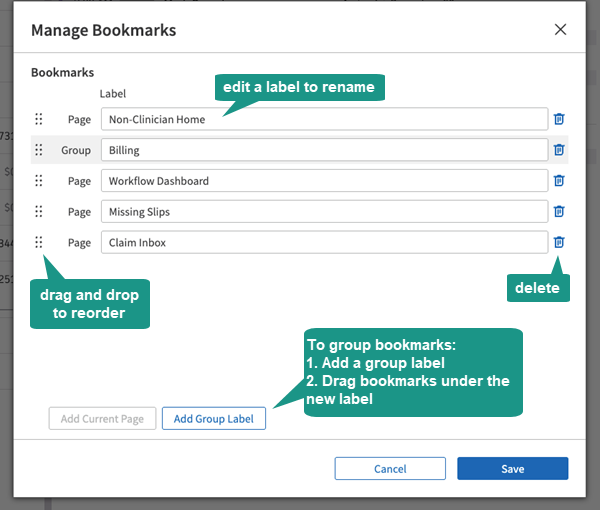Edit the Non-Clinician Home label field
This screenshot has width=600, height=510.
point(324,119)
